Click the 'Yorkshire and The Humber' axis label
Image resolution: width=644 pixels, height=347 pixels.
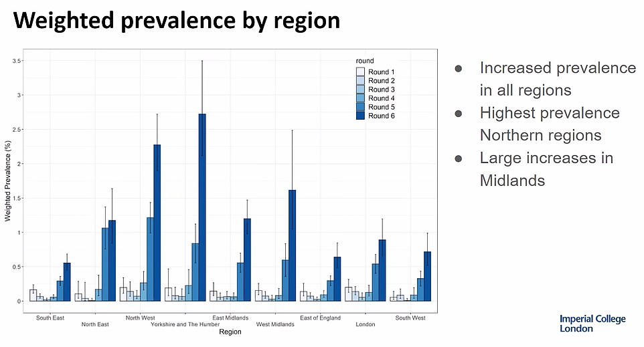pos(184,324)
